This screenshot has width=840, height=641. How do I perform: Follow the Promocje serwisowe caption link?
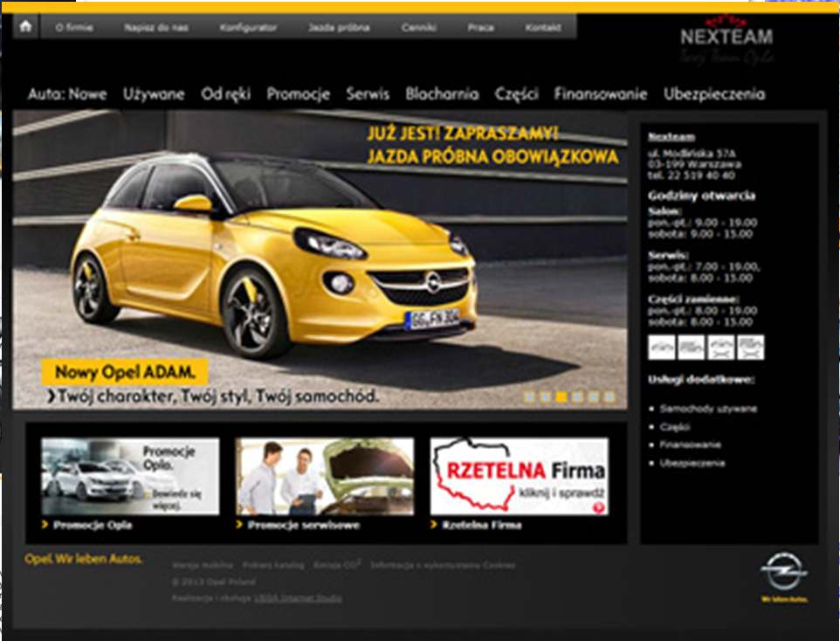[304, 525]
